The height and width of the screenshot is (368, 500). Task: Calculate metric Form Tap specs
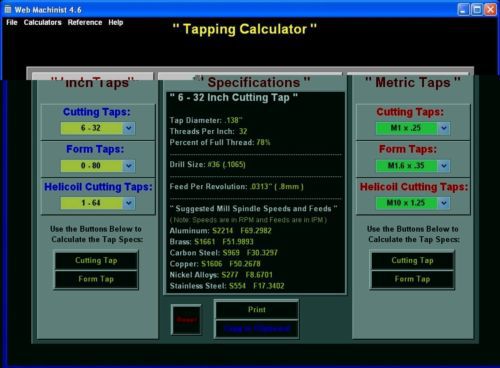tap(412, 279)
